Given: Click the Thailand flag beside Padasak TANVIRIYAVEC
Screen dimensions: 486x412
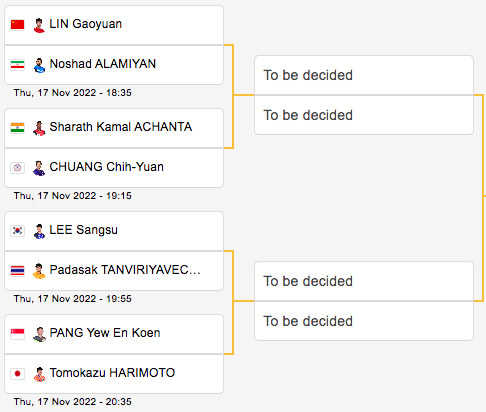Looking at the screenshot, I should coord(17,271).
